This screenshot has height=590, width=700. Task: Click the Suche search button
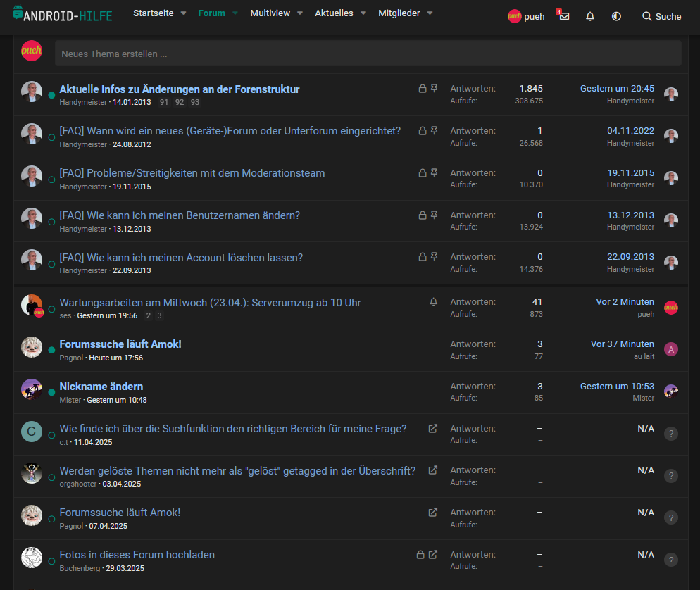(x=661, y=16)
